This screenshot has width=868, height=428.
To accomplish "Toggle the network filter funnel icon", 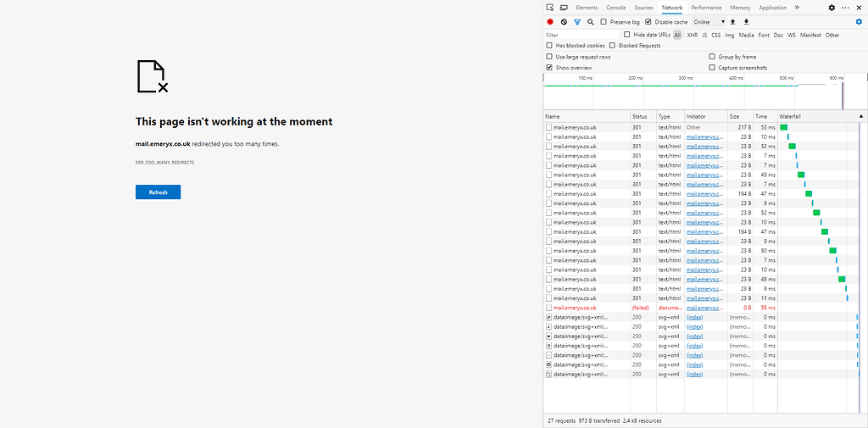I will [x=577, y=22].
